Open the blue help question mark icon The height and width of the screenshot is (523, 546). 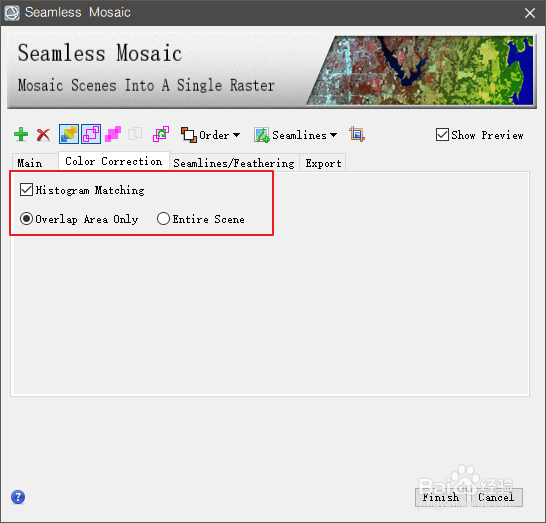pyautogui.click(x=18, y=497)
